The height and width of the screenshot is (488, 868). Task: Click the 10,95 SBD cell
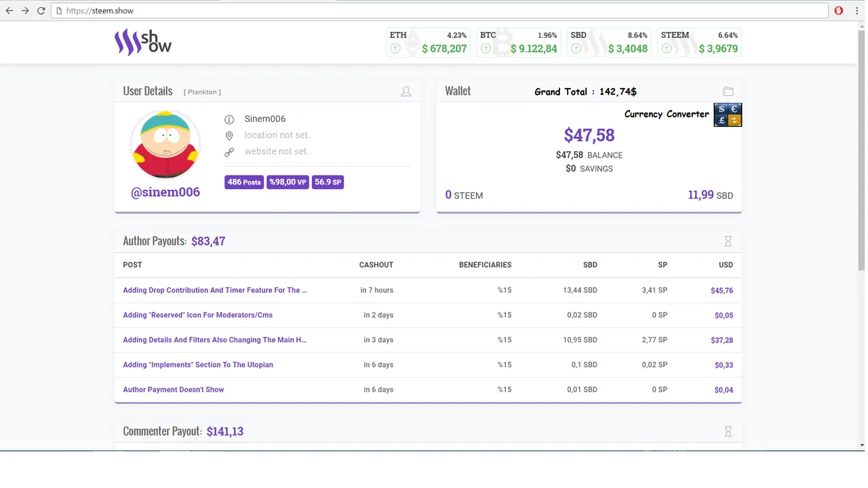[580, 340]
